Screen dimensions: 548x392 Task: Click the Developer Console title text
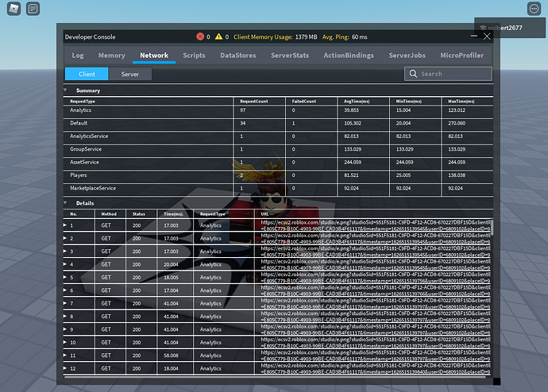pos(91,37)
